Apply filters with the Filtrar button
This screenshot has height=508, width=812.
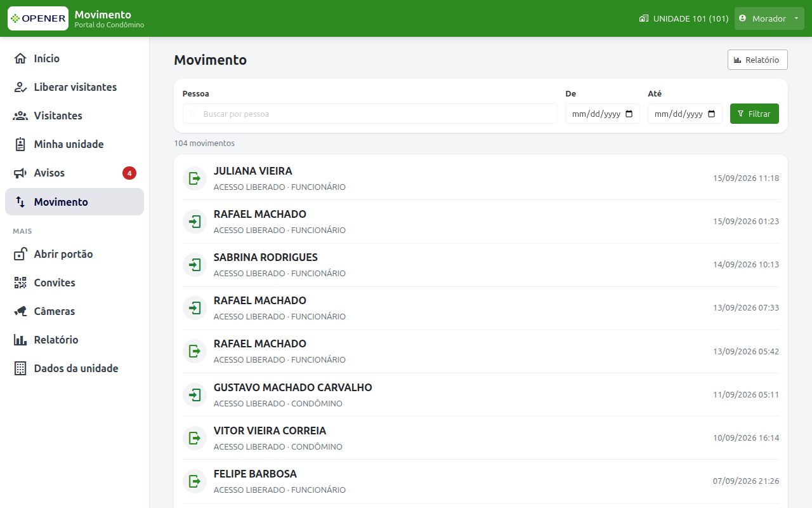click(x=754, y=114)
